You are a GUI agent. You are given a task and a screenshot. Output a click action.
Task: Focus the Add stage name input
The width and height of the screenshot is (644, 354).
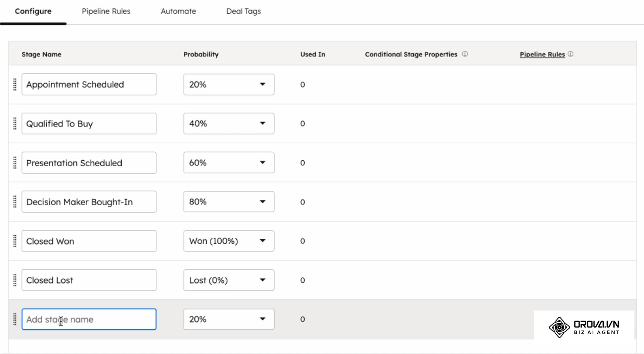(89, 319)
